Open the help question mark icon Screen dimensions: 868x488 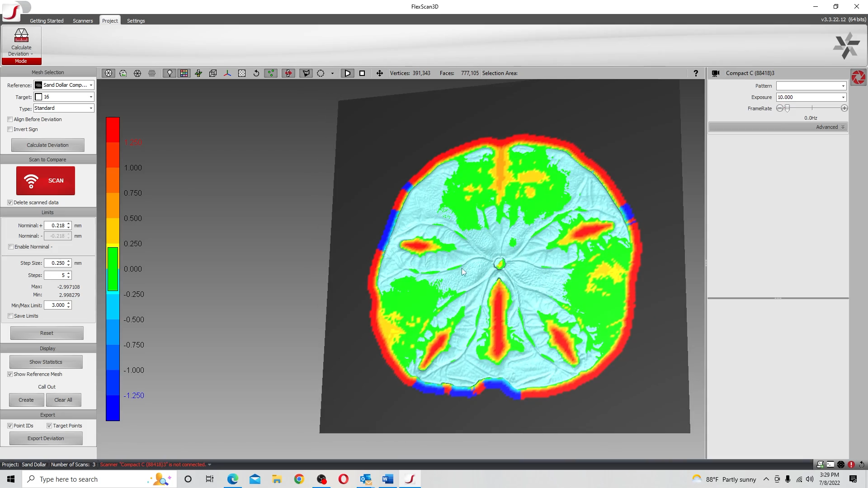pos(696,73)
